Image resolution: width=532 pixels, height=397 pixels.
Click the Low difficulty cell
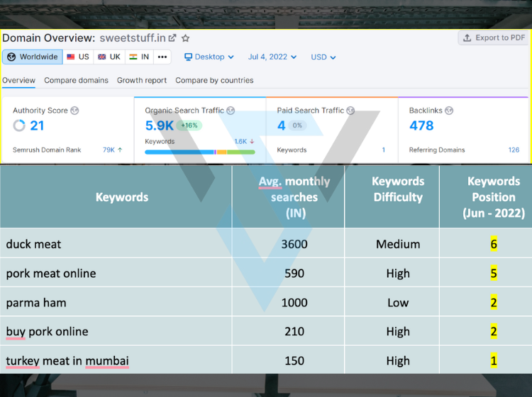coord(392,303)
